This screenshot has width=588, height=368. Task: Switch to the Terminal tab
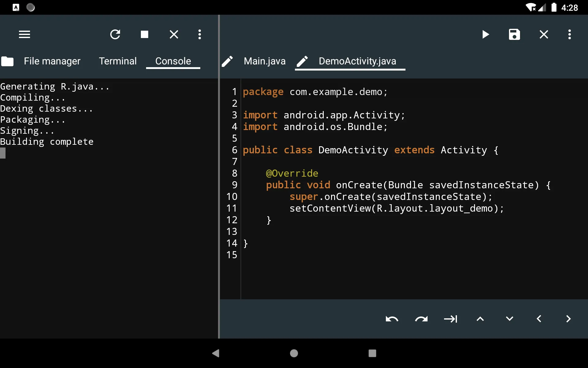[118, 61]
